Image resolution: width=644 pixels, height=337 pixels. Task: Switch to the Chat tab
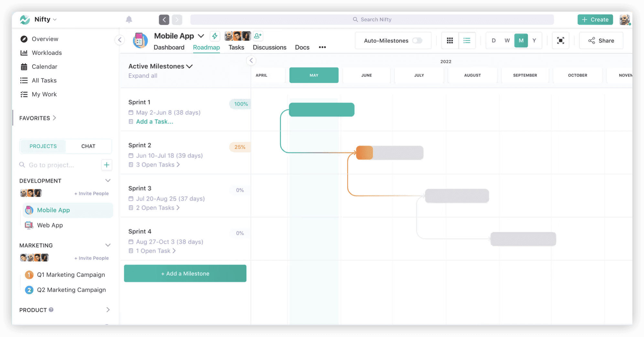point(88,146)
